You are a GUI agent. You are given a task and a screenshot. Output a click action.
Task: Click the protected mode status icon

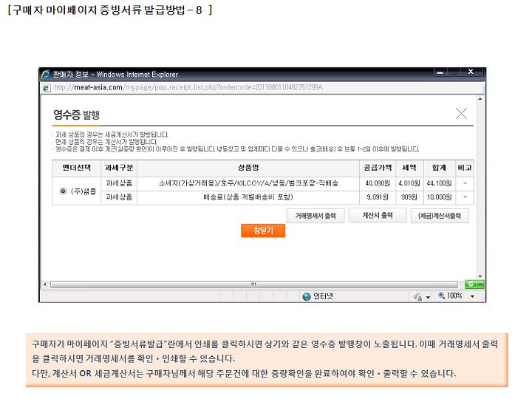coord(418,296)
